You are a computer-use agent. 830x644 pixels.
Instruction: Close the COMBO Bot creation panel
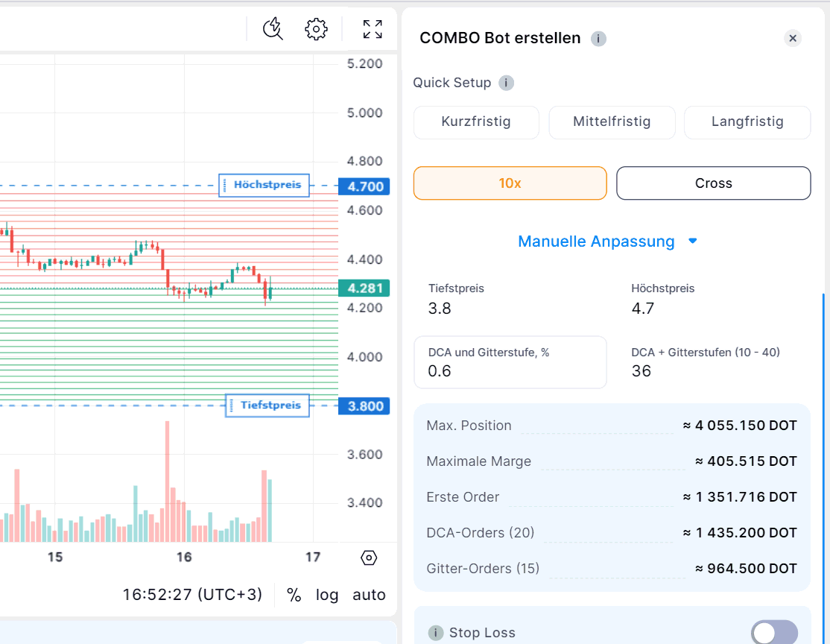(793, 38)
